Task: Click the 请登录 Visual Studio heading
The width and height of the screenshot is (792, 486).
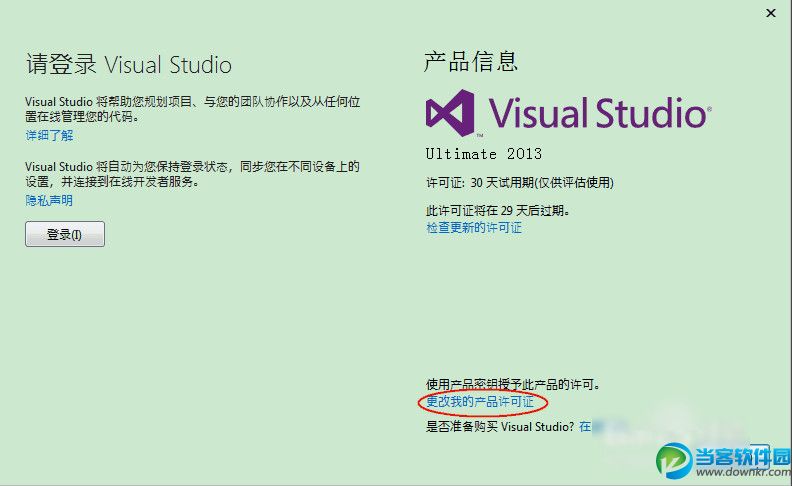Action: pyautogui.click(x=129, y=65)
